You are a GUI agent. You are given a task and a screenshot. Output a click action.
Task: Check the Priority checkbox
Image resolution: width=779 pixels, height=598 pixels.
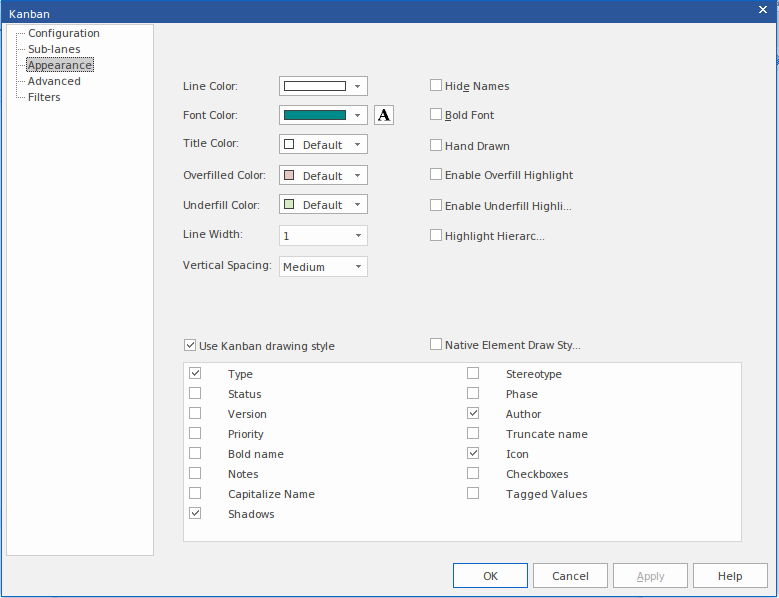click(x=195, y=433)
